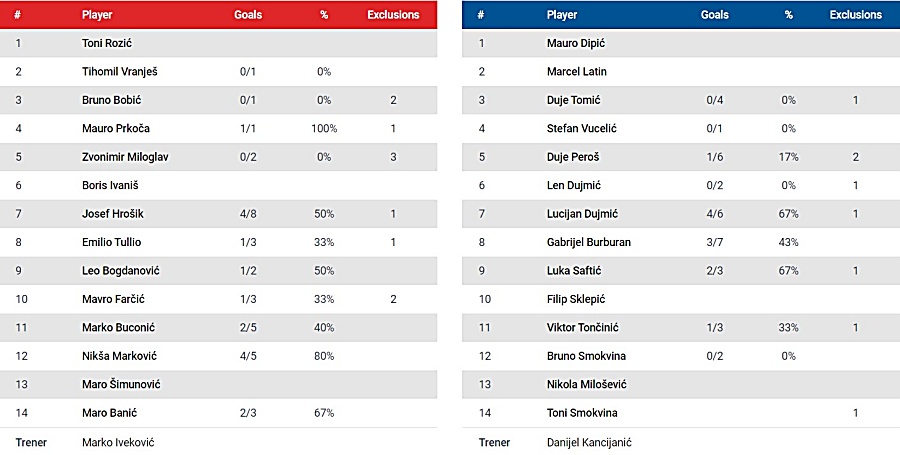Click Luka Saftić player name

point(575,271)
